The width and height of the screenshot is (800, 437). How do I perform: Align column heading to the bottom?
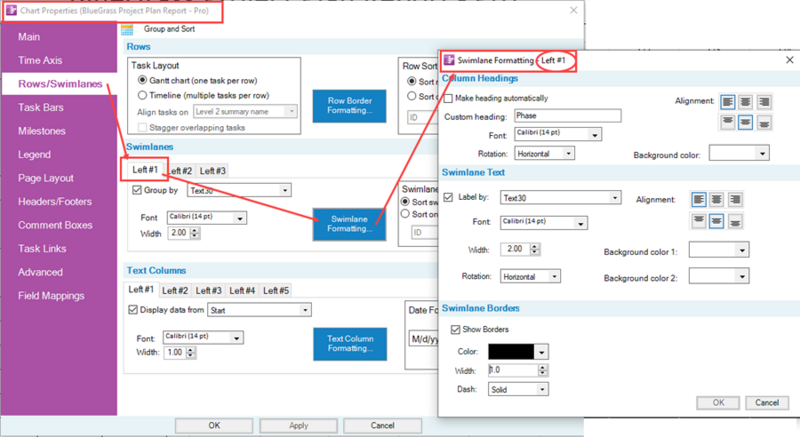coord(764,122)
